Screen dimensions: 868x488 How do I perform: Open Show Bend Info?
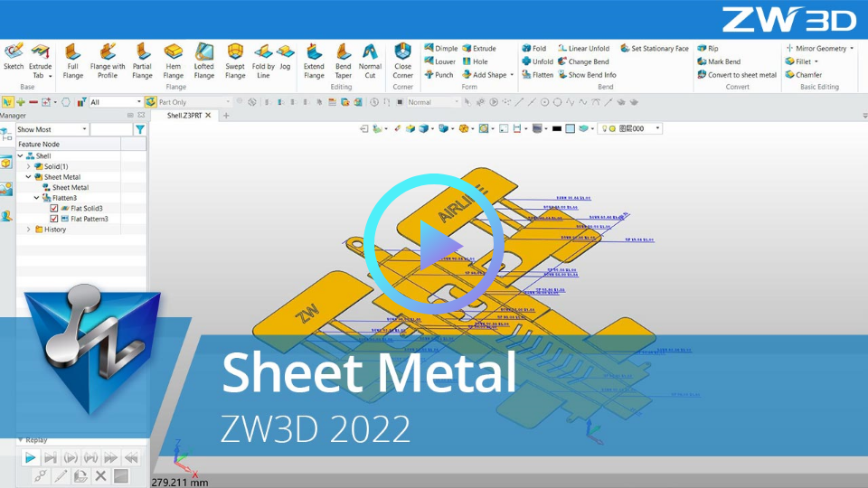587,75
